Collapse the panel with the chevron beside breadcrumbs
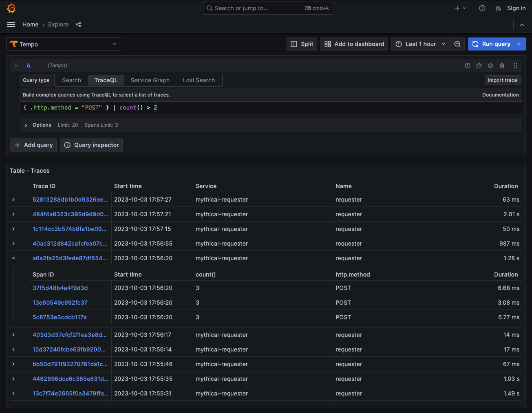 click(522, 24)
